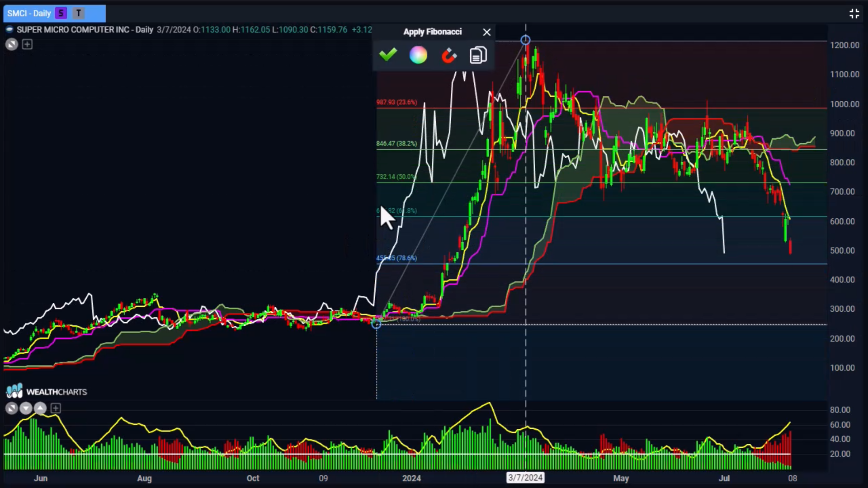Screen dimensions: 868x488
Task: Click the Apply Fibonacci panel title
Action: [x=433, y=32]
